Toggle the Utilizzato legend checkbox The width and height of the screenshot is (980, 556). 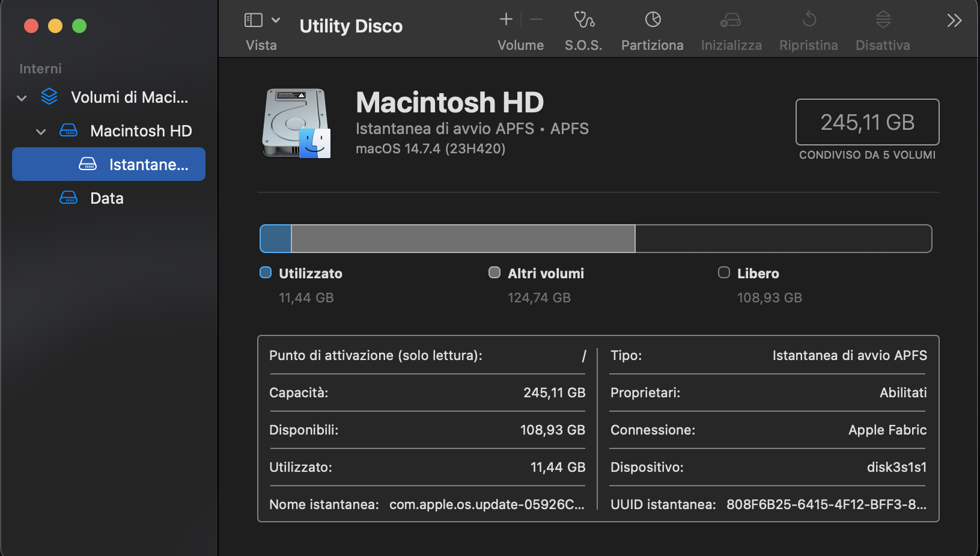[x=264, y=272]
